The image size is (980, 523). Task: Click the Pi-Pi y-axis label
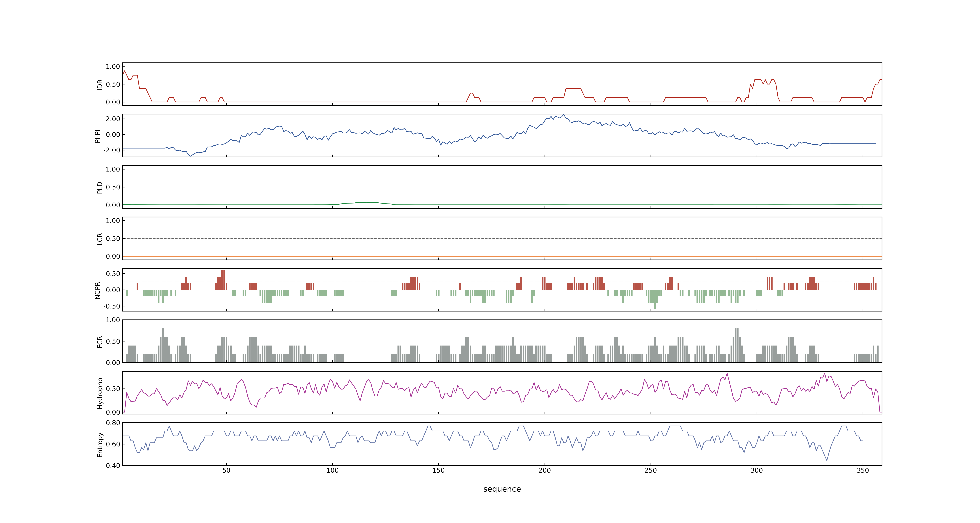point(97,136)
